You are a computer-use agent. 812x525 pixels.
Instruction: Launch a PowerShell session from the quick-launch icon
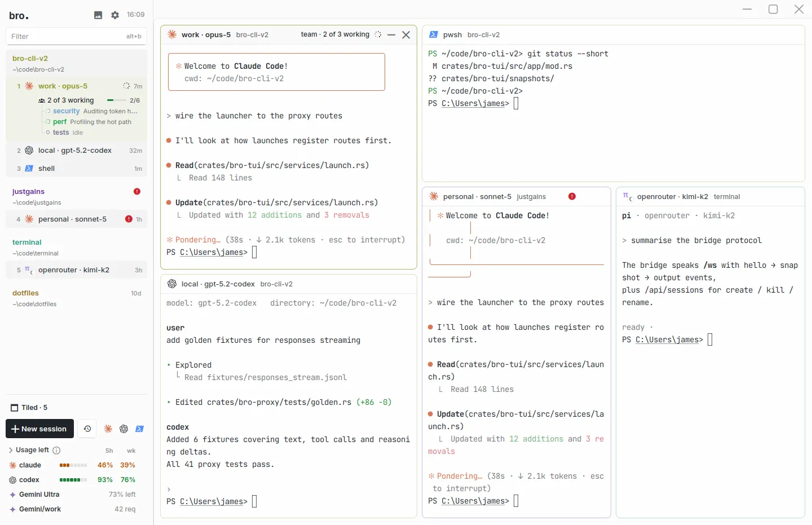coord(140,429)
